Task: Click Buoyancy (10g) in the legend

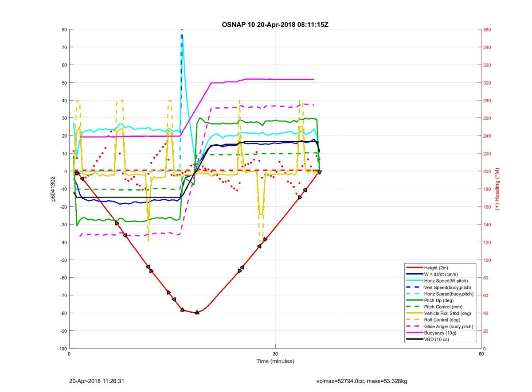Action: pyautogui.click(x=440, y=333)
